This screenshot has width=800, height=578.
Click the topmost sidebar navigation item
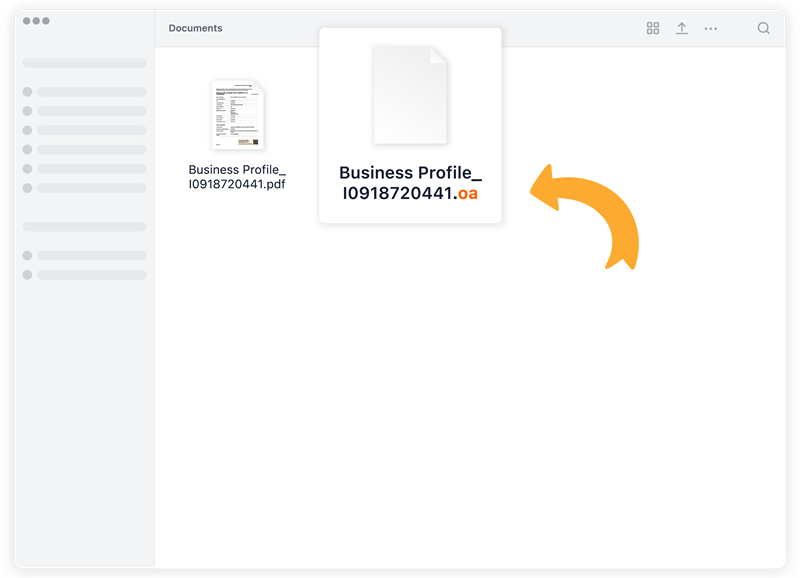(x=85, y=61)
